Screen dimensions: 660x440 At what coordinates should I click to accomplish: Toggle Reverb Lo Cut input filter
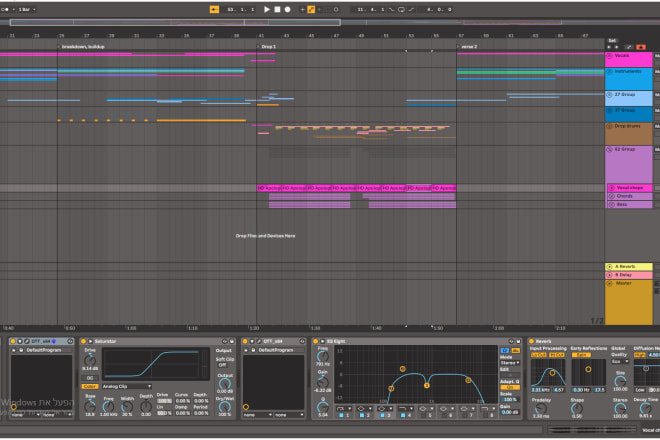[x=538, y=355]
